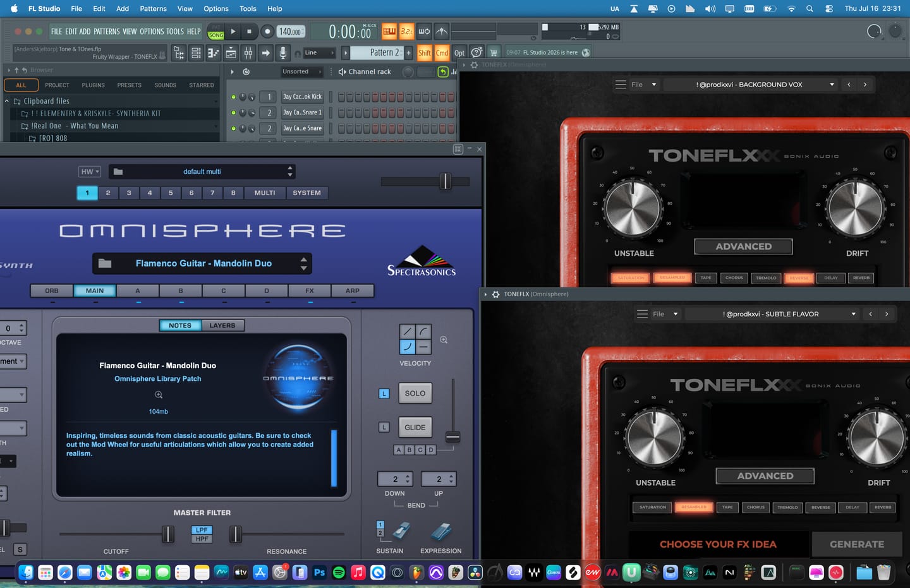The image size is (910, 588).
Task: Open the shop cart icon in toolbar
Action: pyautogui.click(x=494, y=52)
